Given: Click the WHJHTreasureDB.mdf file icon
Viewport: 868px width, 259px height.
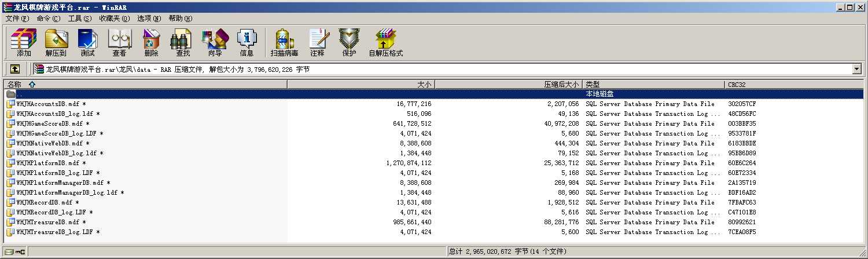Looking at the screenshot, I should [11, 222].
